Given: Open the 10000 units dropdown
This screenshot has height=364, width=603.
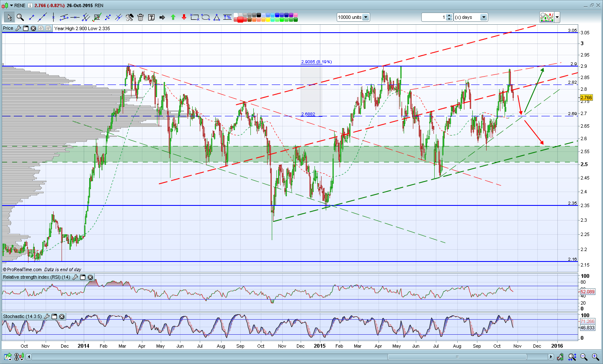Looking at the screenshot, I should [x=366, y=17].
